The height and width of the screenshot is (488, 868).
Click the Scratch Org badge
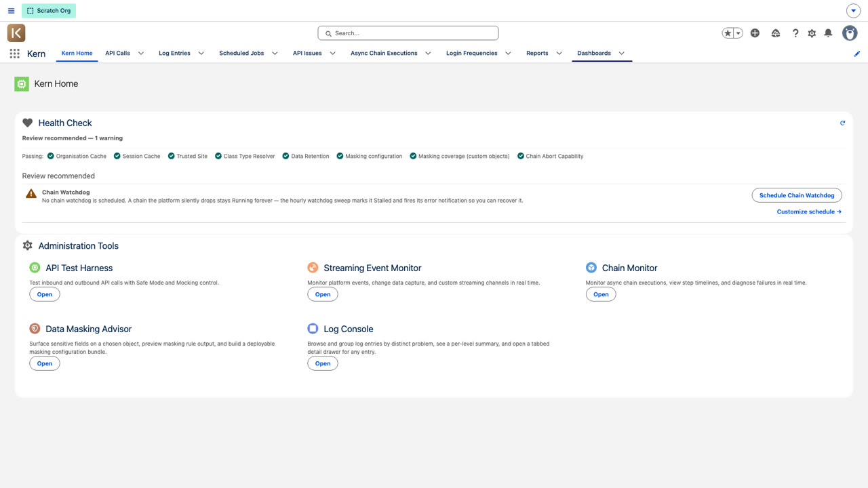[x=49, y=11]
